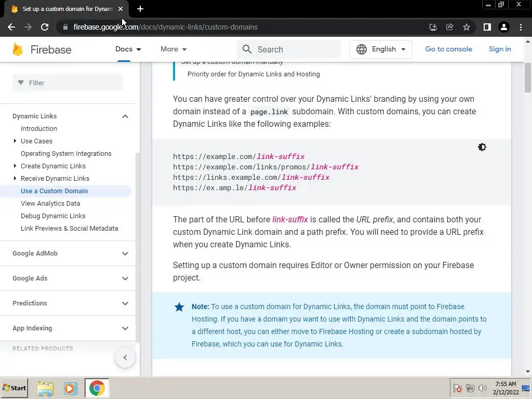
Task: Go back to the previous browser page
Action: (x=11, y=27)
